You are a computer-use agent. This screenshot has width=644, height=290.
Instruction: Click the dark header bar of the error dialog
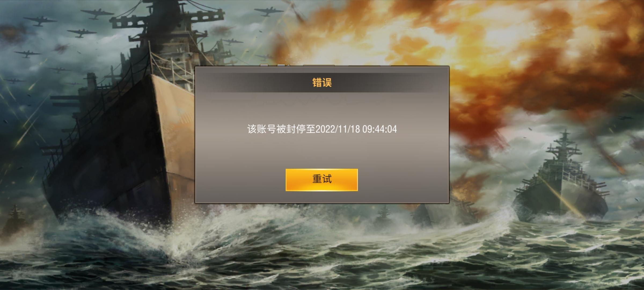pyautogui.click(x=322, y=82)
